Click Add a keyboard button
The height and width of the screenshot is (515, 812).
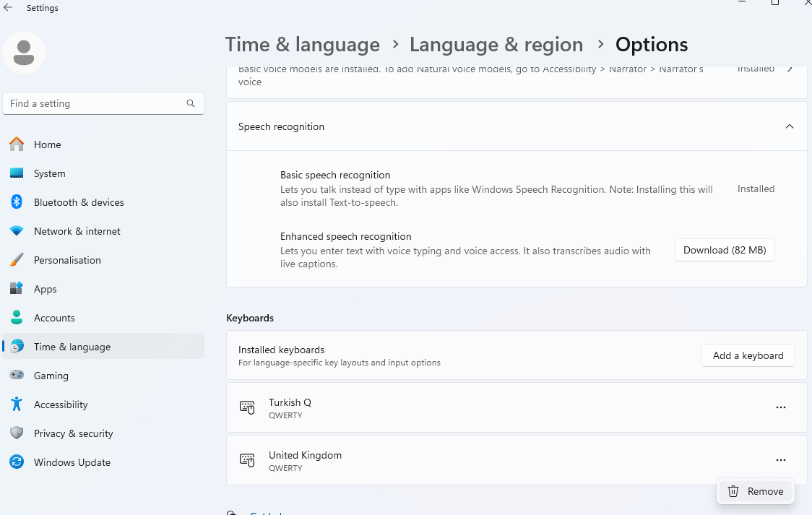[748, 355]
